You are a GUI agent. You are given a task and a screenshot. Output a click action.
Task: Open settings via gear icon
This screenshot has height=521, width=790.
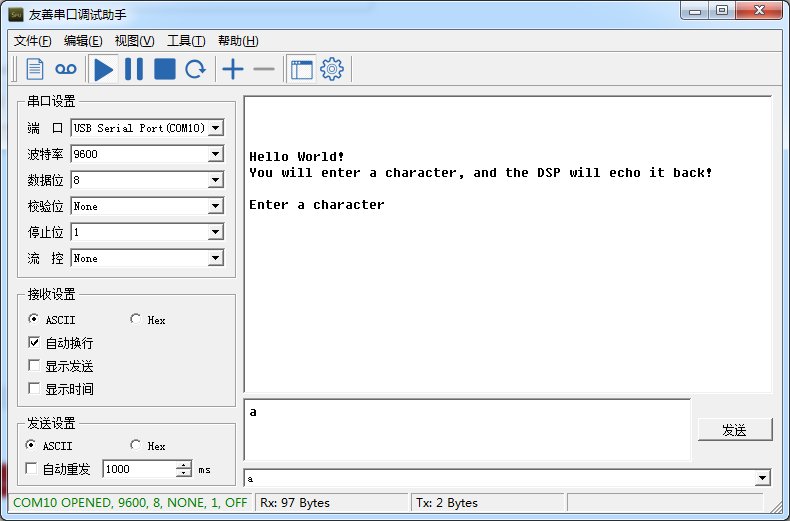pos(332,69)
